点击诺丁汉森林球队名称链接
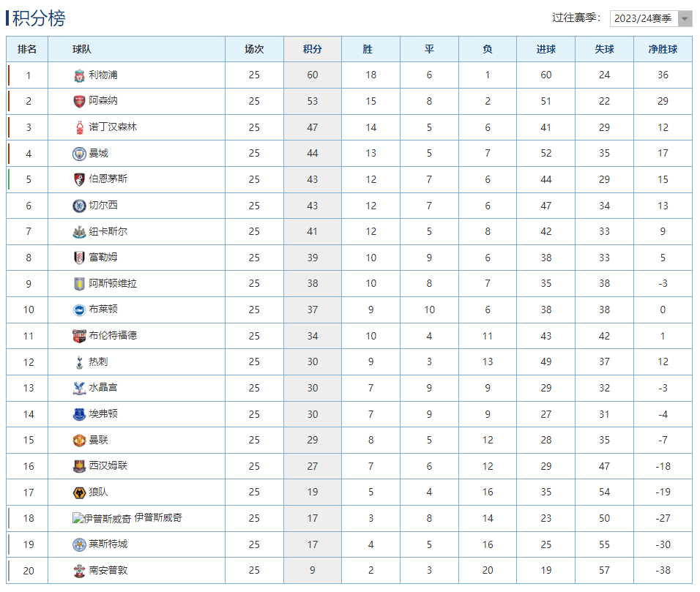 tap(112, 127)
